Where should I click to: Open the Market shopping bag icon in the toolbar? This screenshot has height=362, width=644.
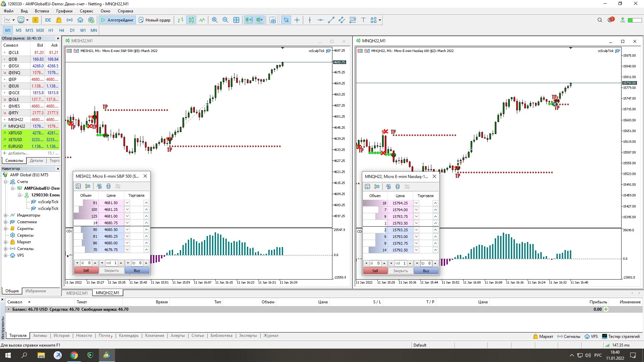(59, 20)
